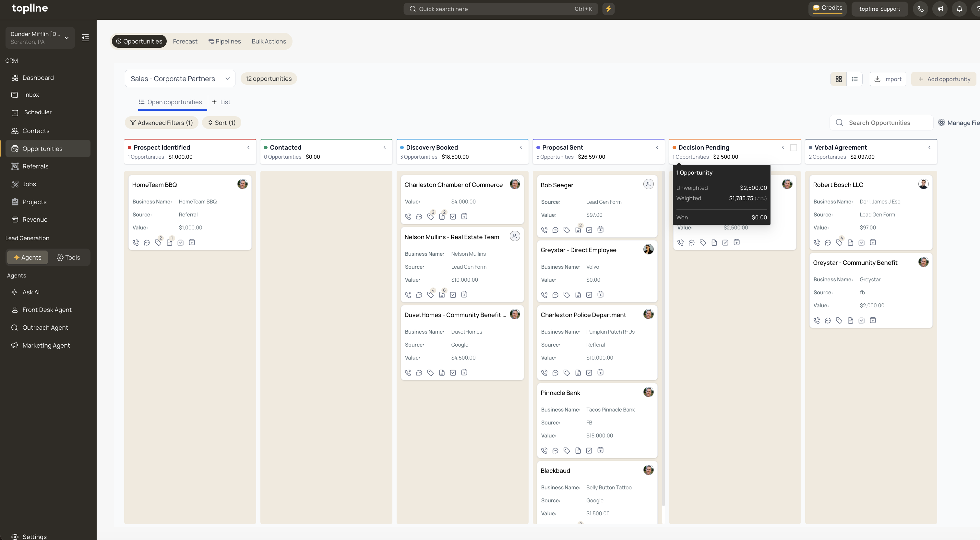
Task: Click unassigned owner icon on Bob Seeger card
Action: pos(648,184)
